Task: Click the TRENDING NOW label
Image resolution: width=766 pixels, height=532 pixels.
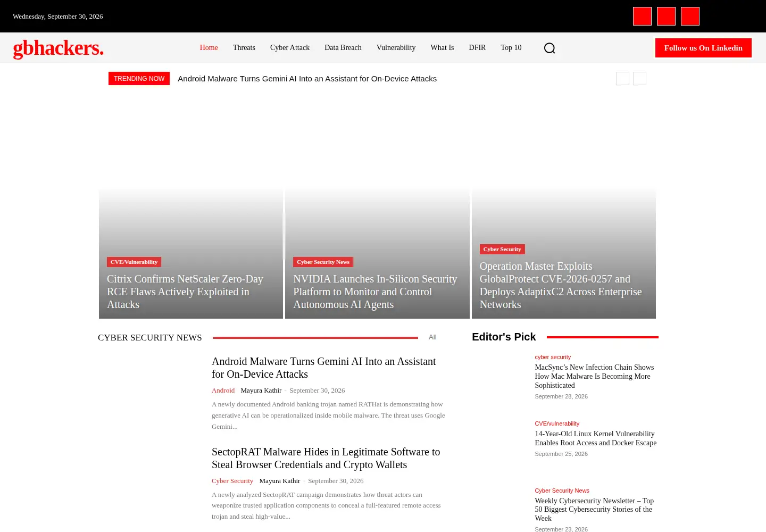Action: 139,79
